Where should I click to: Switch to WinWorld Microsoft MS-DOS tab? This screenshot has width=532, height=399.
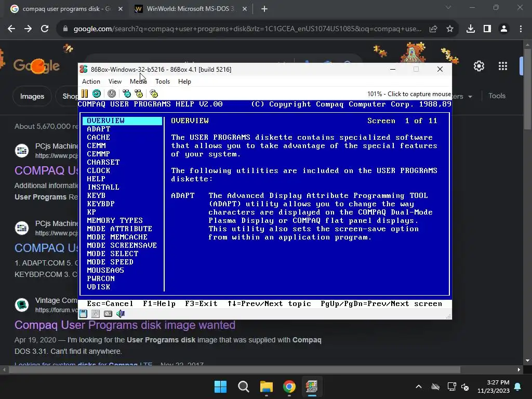click(x=190, y=9)
